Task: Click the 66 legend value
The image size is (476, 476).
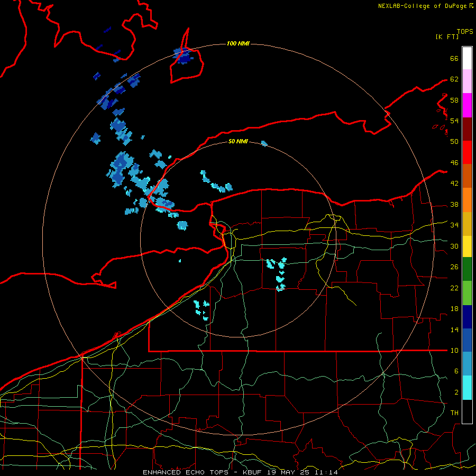Action: click(454, 58)
